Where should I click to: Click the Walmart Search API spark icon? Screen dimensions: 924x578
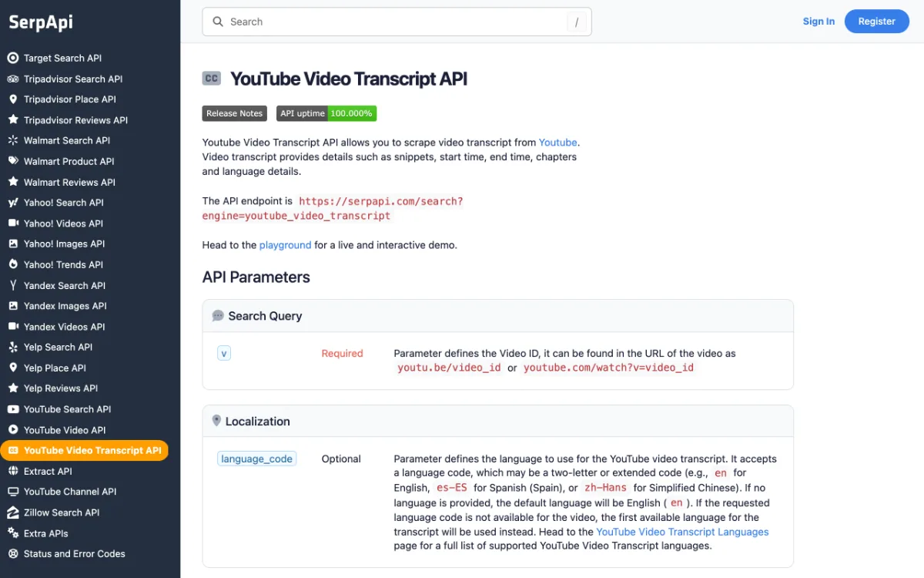12,140
